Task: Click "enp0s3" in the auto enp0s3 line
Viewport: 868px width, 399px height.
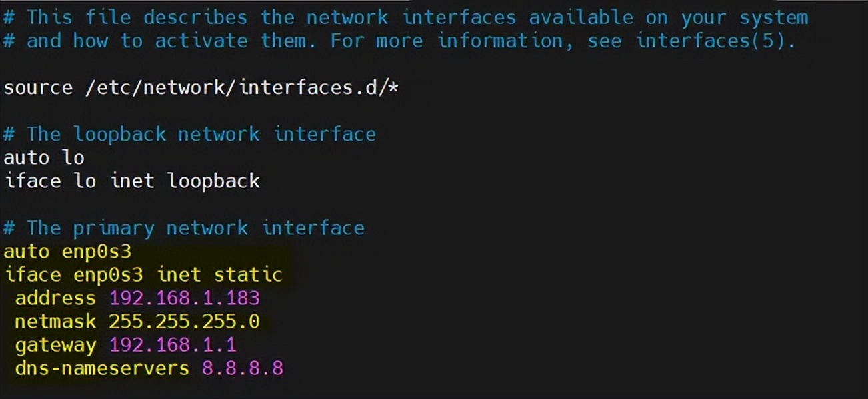Action: (97, 251)
